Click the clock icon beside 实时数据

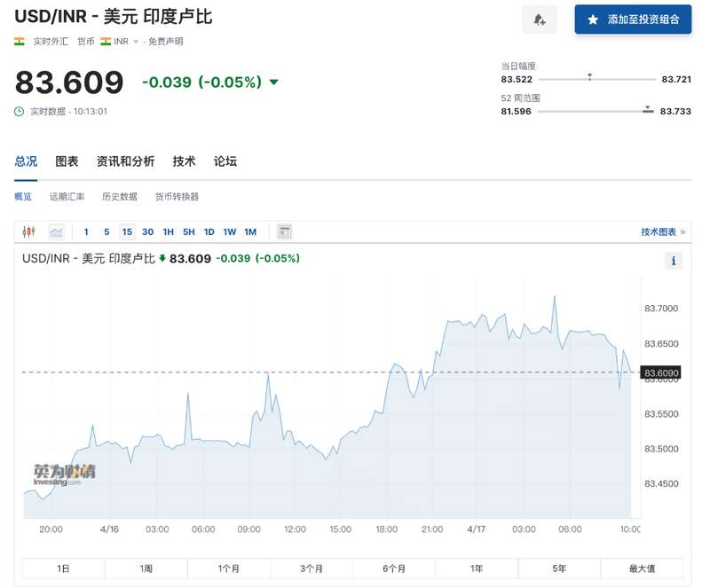(x=20, y=111)
